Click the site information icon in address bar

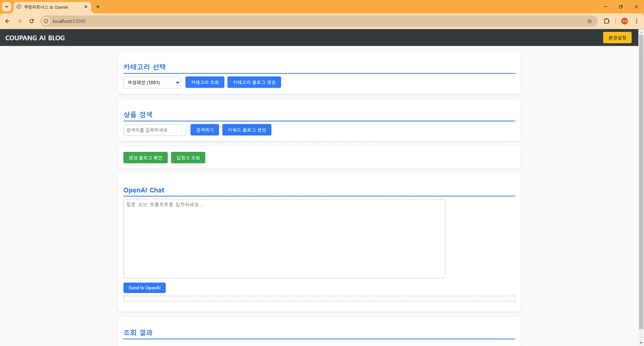46,21
